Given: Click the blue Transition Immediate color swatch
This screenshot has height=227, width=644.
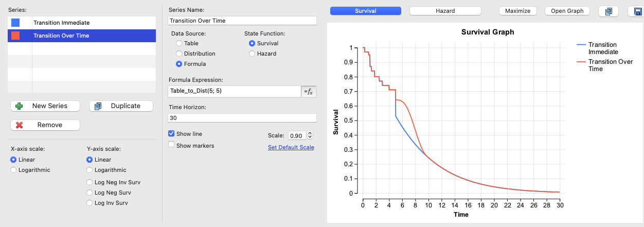Looking at the screenshot, I should pos(15,23).
